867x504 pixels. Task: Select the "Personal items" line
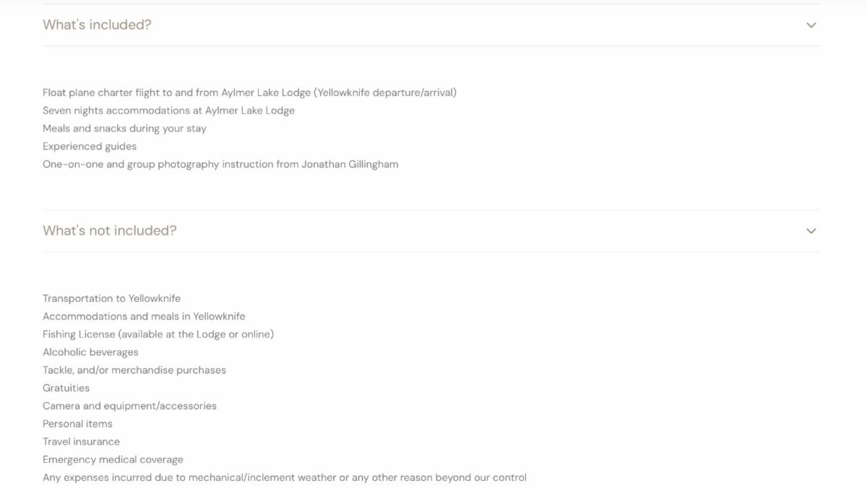pos(77,424)
